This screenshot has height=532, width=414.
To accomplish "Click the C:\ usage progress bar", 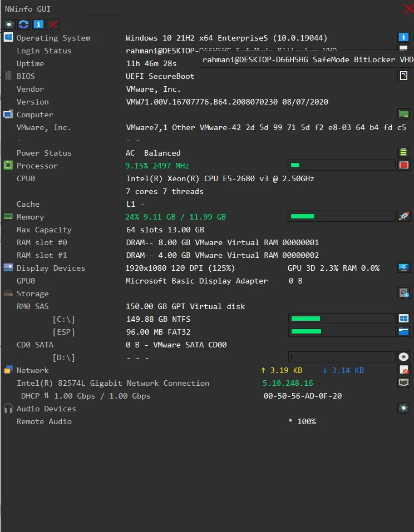I will pos(341,319).
